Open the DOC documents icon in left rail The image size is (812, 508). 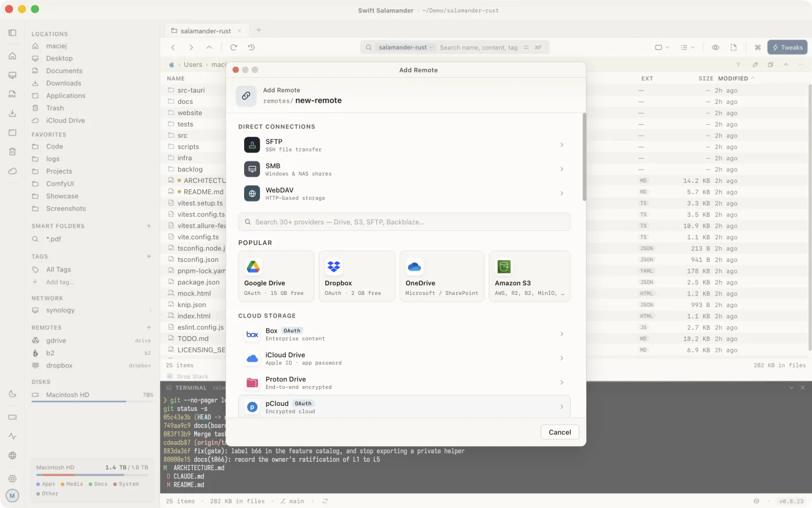[x=12, y=95]
